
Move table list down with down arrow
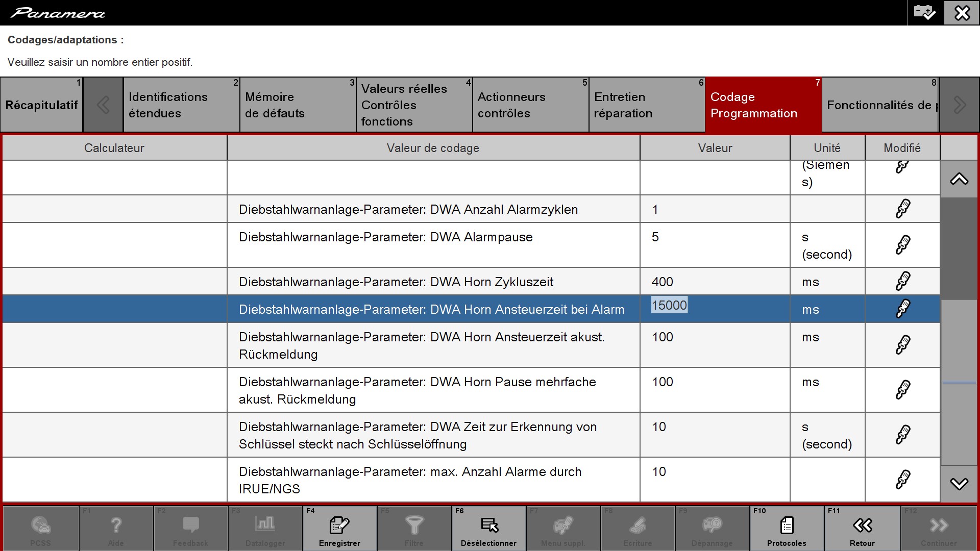[959, 484]
